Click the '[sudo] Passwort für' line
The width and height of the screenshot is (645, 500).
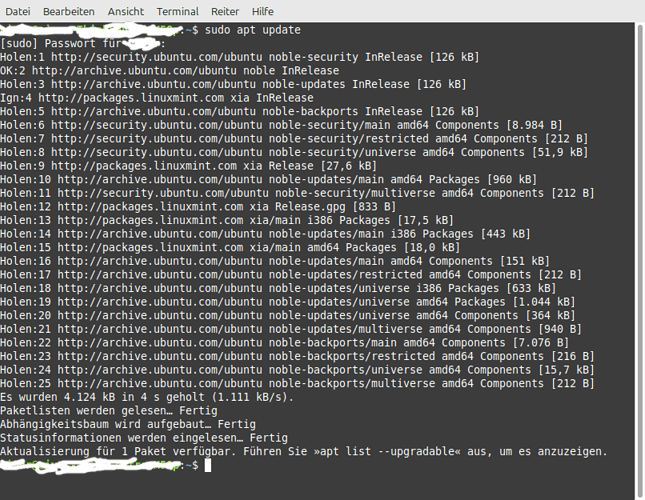[82, 44]
